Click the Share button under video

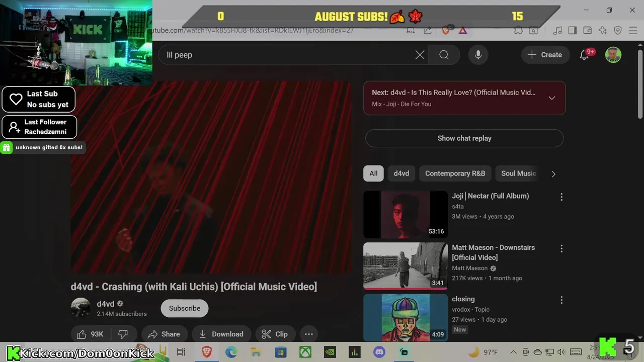pyautogui.click(x=165, y=334)
